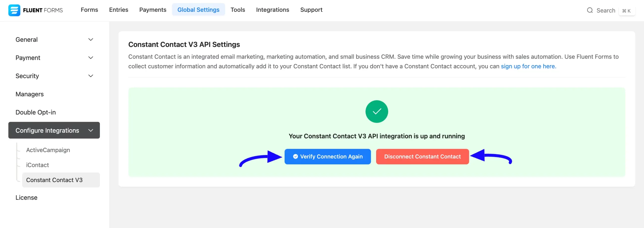The height and width of the screenshot is (228, 644).
Task: Go to the Forms menu item
Action: coord(89,10)
